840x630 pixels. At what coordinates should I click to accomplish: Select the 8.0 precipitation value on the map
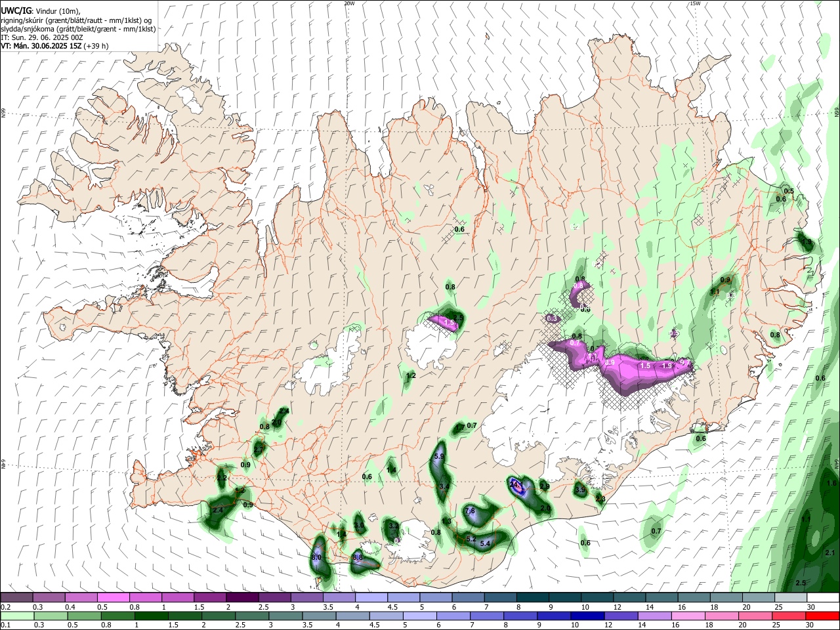point(316,557)
